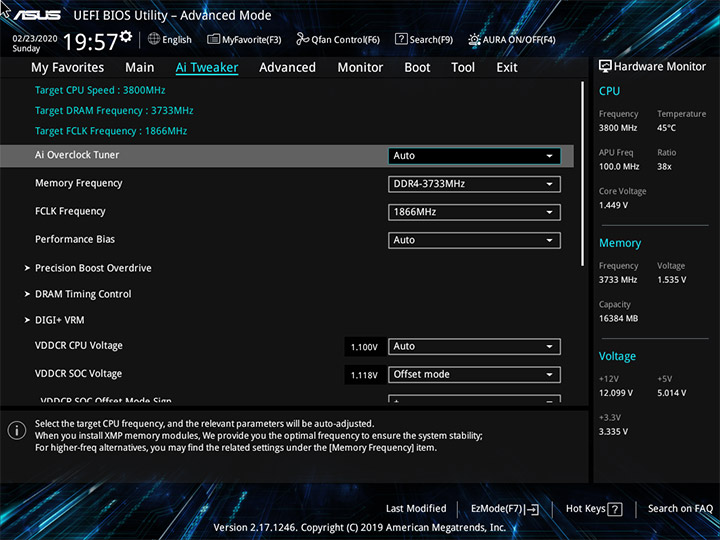Click APU Freq 100.0 MHz value
This screenshot has width=720, height=540.
[x=619, y=166]
